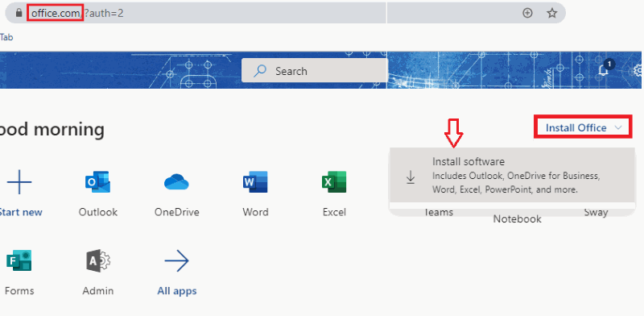Open the Outlook app icon
This screenshot has height=316, width=644.
(x=97, y=182)
